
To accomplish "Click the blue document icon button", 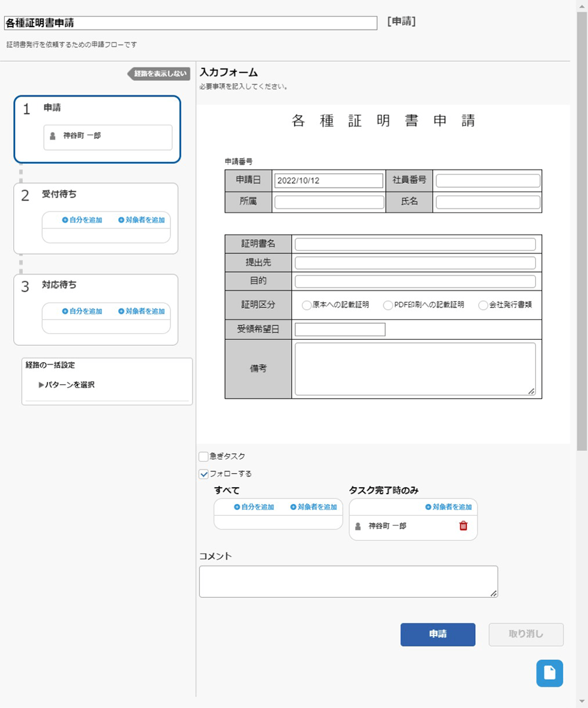I will pyautogui.click(x=549, y=673).
